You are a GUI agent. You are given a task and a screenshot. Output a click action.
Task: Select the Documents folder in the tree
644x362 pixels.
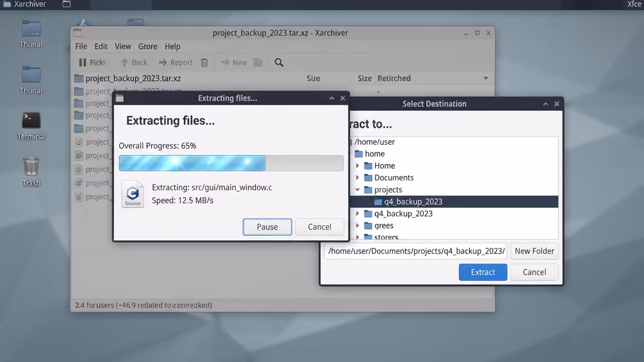(393, 177)
